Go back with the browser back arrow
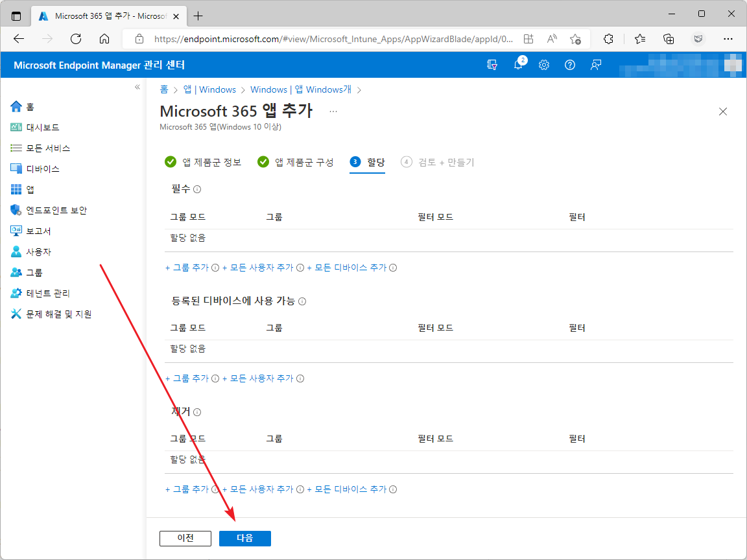Viewport: 747px width, 560px height. coord(19,39)
